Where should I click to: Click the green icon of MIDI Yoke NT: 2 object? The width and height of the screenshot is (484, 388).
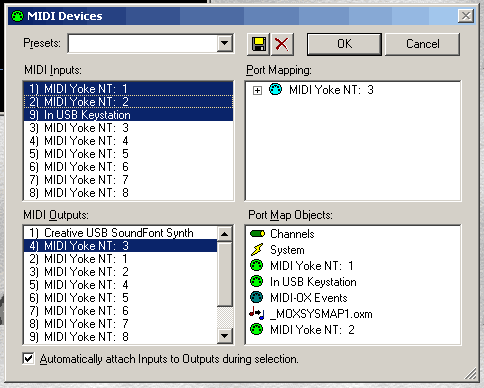point(256,330)
